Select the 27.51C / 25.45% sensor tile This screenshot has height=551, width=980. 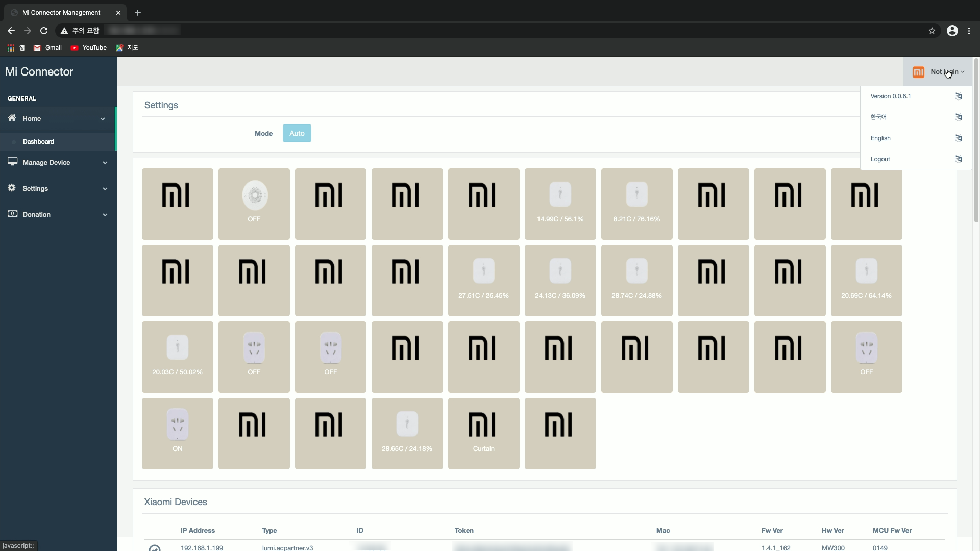point(483,280)
